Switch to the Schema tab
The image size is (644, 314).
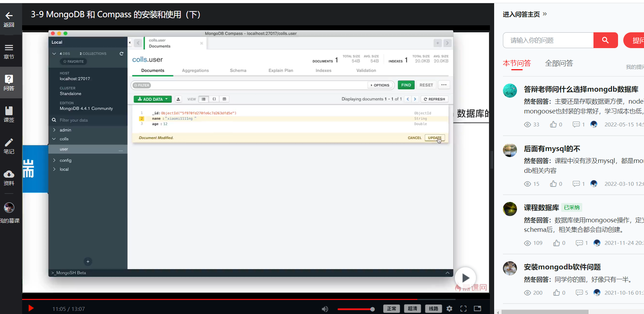[238, 71]
